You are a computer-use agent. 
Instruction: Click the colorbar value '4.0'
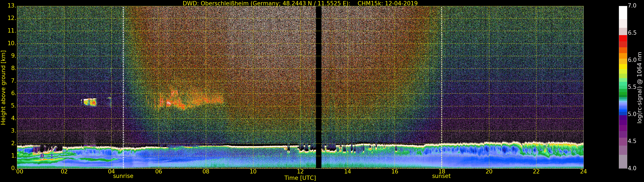(632, 168)
